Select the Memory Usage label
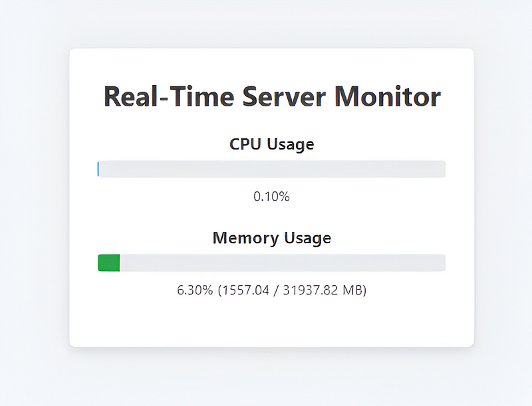 point(271,238)
